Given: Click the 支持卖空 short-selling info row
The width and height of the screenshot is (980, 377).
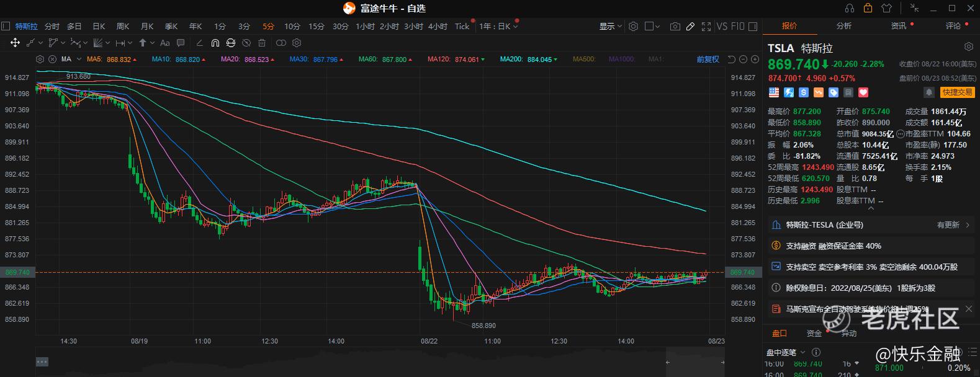Looking at the screenshot, I should 871,267.
